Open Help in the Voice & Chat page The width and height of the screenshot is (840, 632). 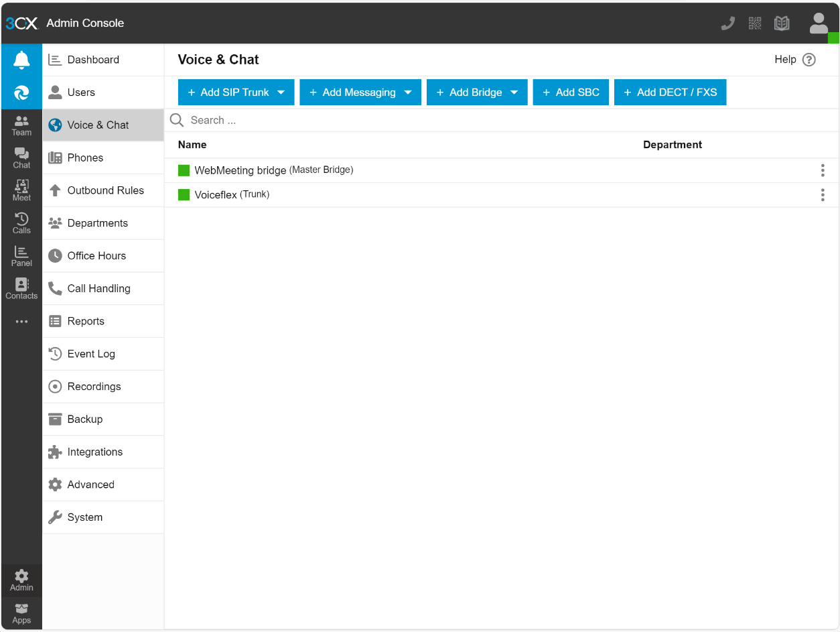(x=794, y=60)
